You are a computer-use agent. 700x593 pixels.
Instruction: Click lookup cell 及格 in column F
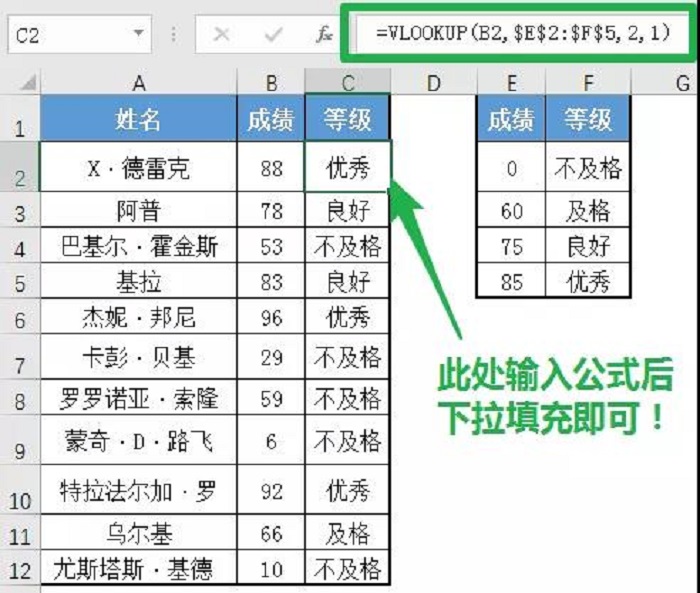pyautogui.click(x=588, y=209)
